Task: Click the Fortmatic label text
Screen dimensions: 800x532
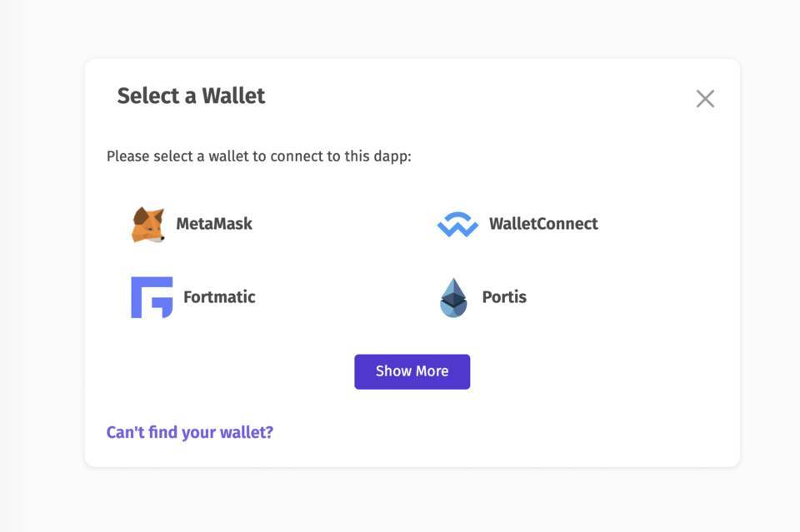Action: pyautogui.click(x=218, y=296)
